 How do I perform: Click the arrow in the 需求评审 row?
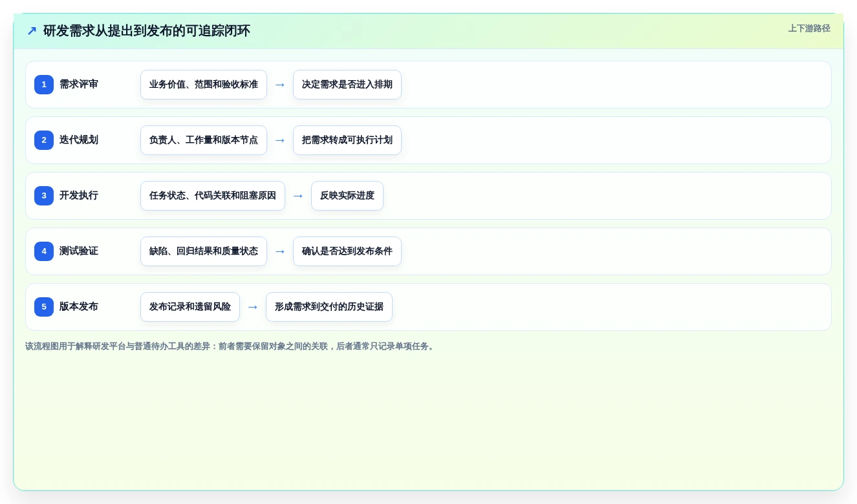tap(280, 85)
